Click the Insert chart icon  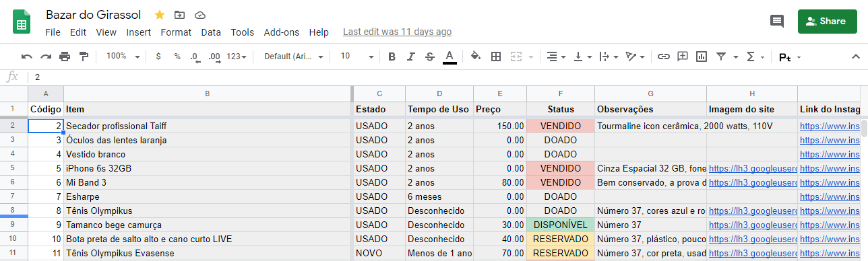702,57
